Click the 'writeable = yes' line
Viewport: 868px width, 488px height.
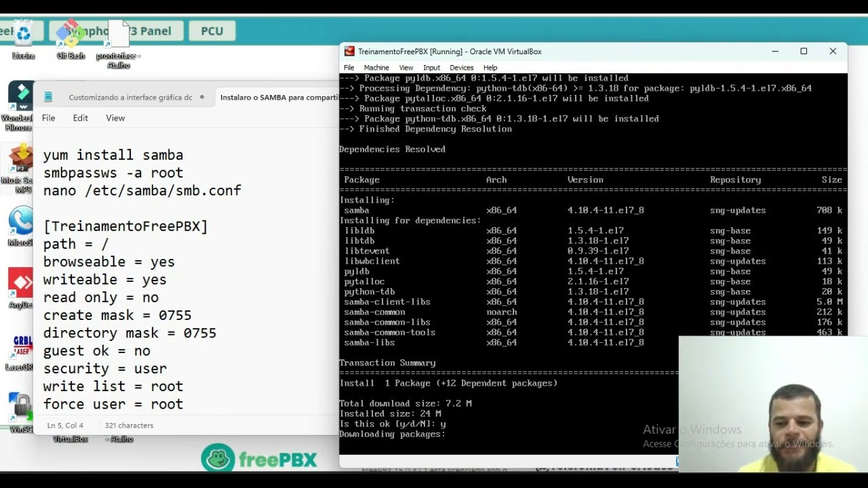[105, 279]
